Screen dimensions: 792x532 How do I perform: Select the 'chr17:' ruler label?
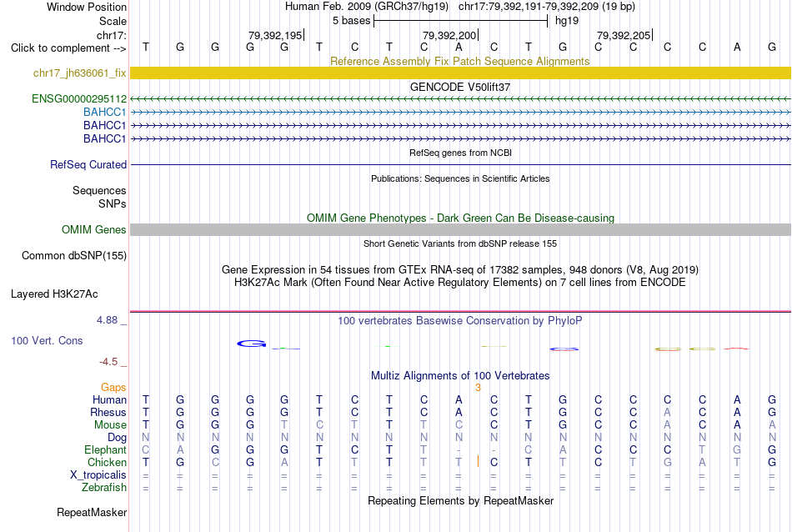111,35
